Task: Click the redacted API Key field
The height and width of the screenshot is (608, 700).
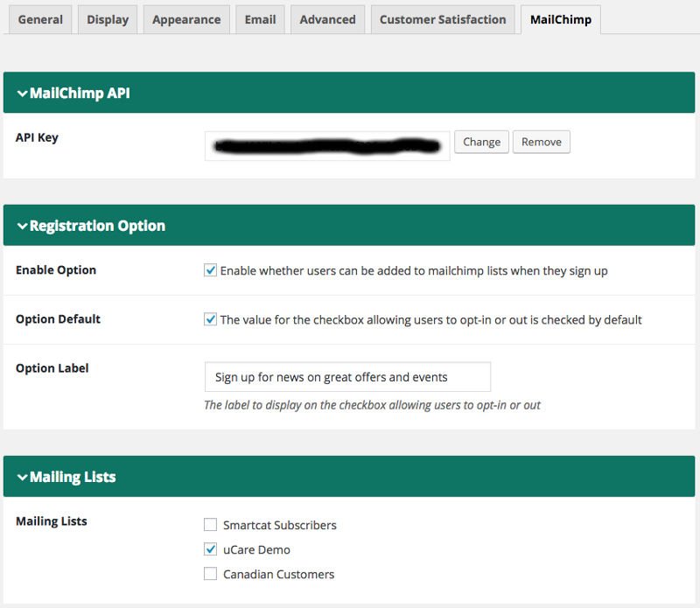Action: point(327,146)
